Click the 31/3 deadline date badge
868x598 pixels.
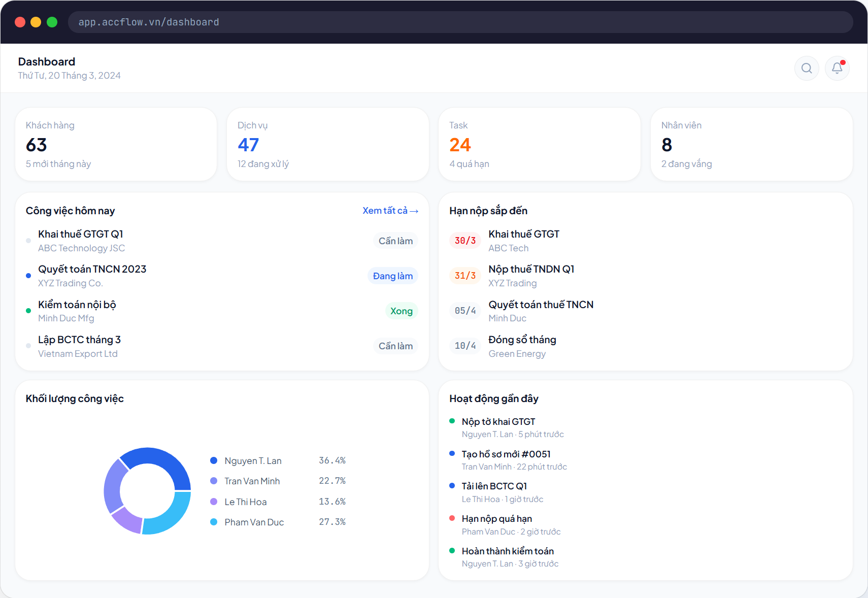pos(465,276)
